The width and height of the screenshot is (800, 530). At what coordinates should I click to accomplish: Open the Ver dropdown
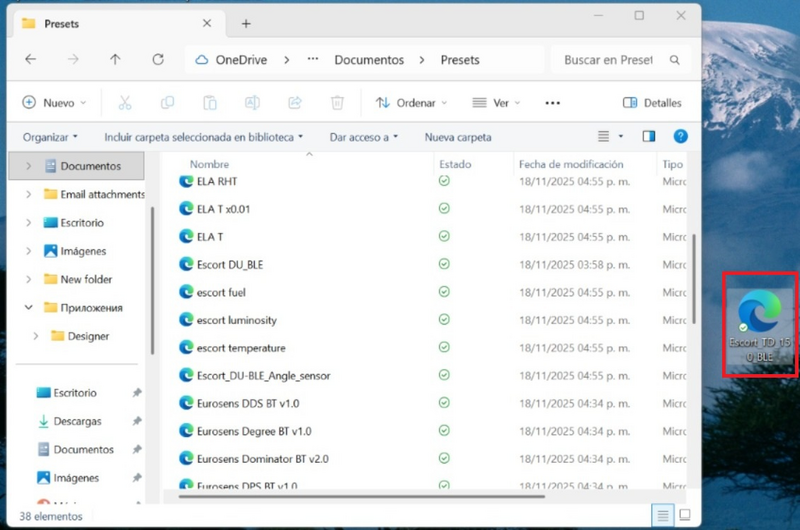[496, 103]
